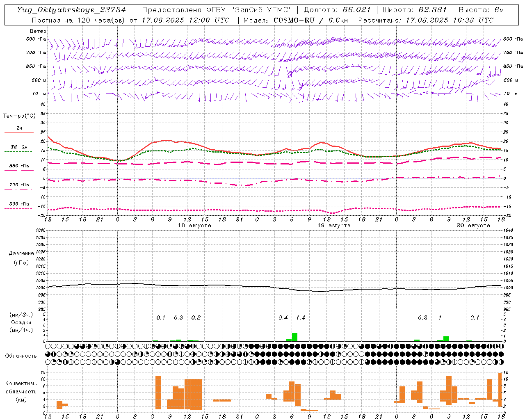Image resolution: width=525 pixels, height=420 pixels.
Task: Click the (мм/3ч.) unit label
Action: tap(21, 315)
